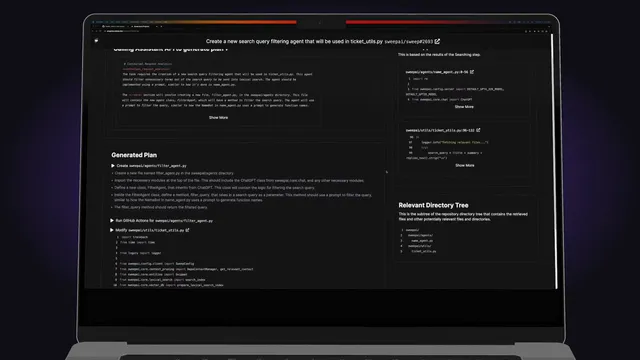Click Show More under the request analysis text
Screen dimensions: 640x360
pyautogui.click(x=218, y=118)
